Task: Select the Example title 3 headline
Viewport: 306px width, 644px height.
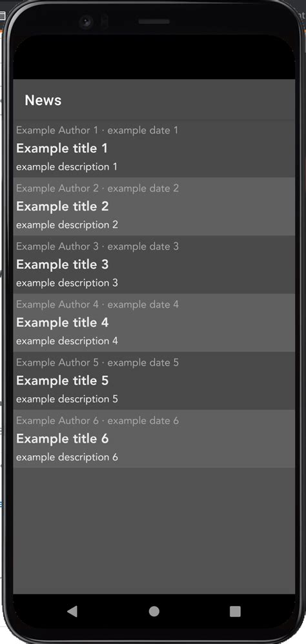Action: coord(63,264)
